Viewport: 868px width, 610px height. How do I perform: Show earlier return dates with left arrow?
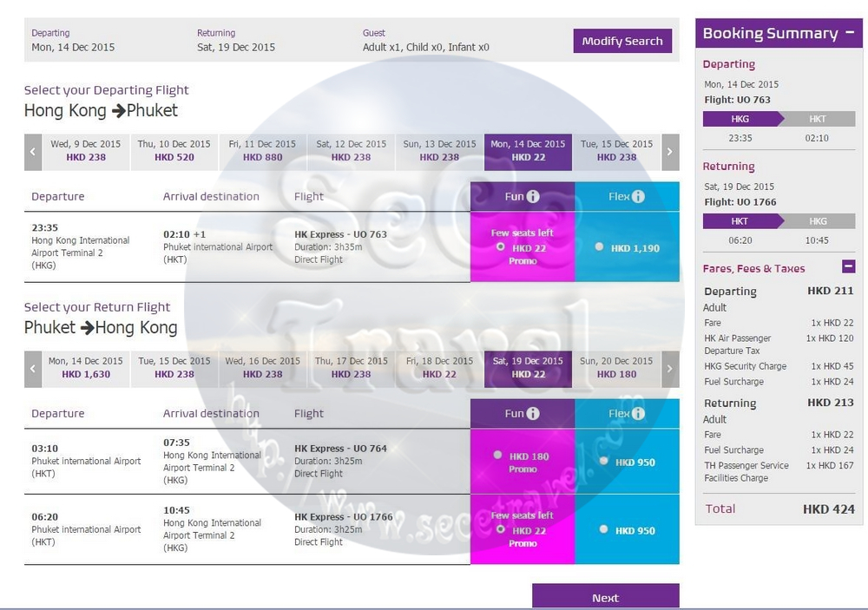click(33, 368)
